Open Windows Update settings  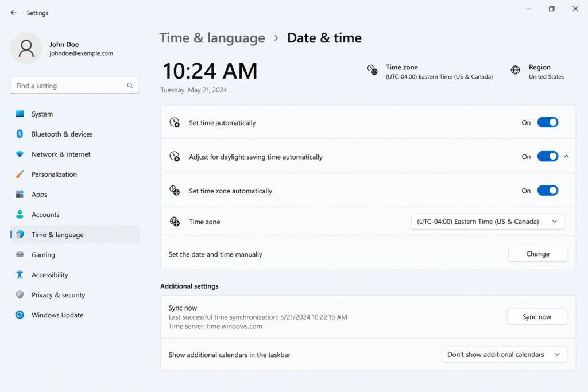75,315
